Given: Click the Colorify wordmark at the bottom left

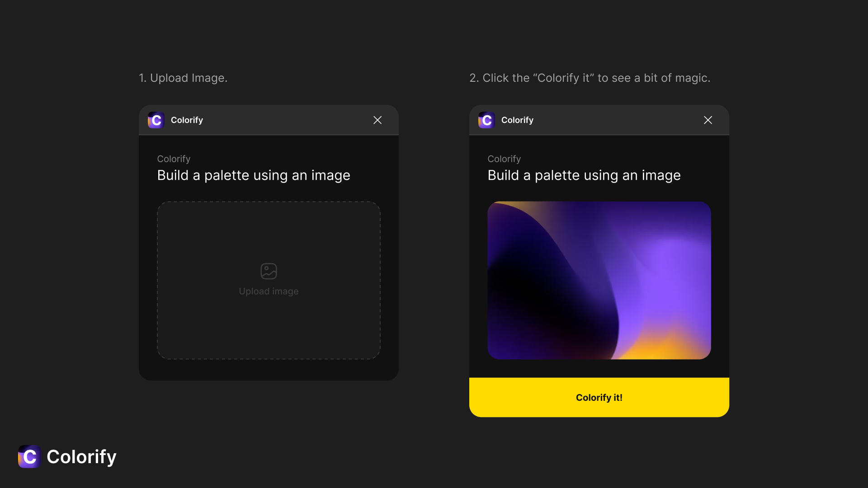Looking at the screenshot, I should [81, 457].
